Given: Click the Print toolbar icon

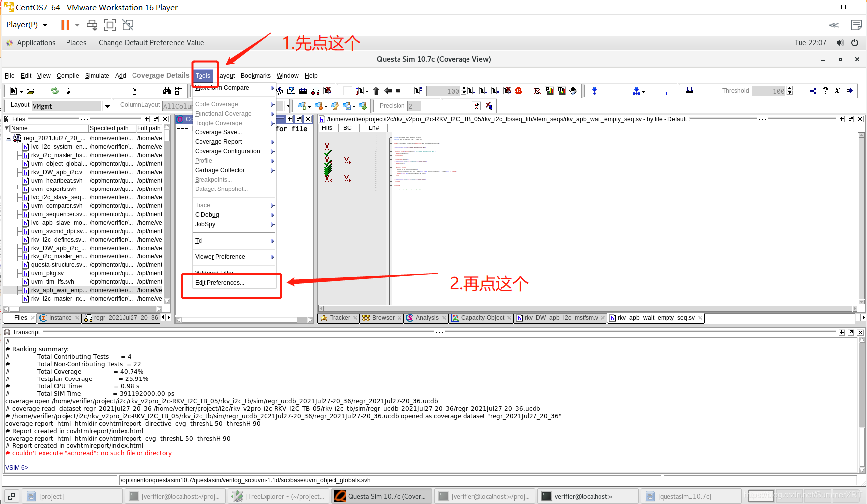Looking at the screenshot, I should coord(67,91).
